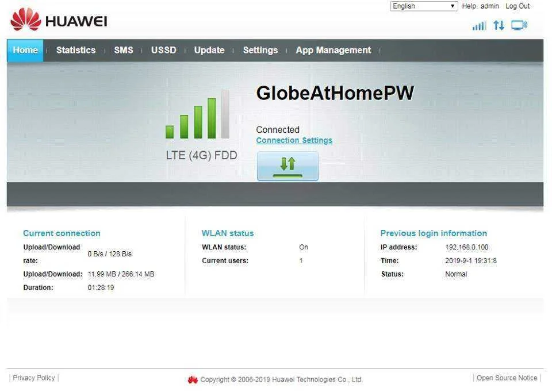
Task: Click the 11.99 MB / 266.14 MB value
Action: click(x=121, y=274)
